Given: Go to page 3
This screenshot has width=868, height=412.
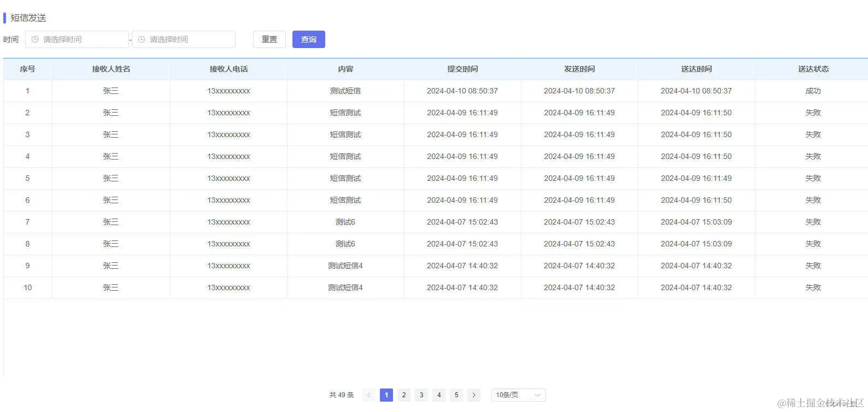Looking at the screenshot, I should point(421,395).
